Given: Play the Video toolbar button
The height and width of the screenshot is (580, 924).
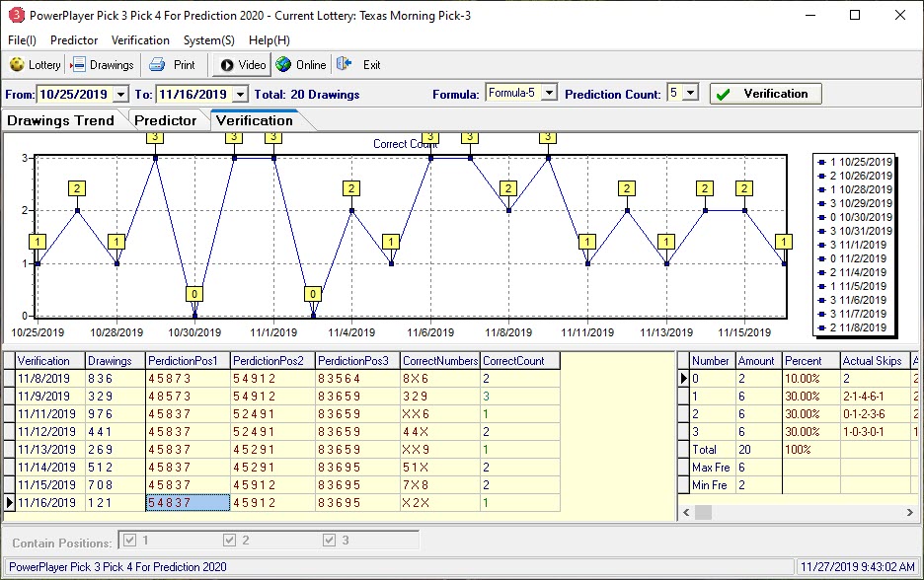Looking at the screenshot, I should tap(242, 65).
